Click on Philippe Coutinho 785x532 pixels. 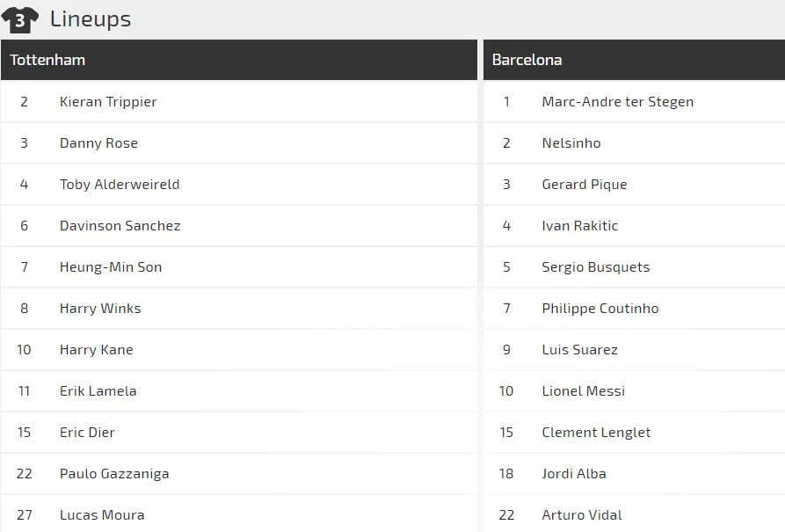click(x=600, y=309)
